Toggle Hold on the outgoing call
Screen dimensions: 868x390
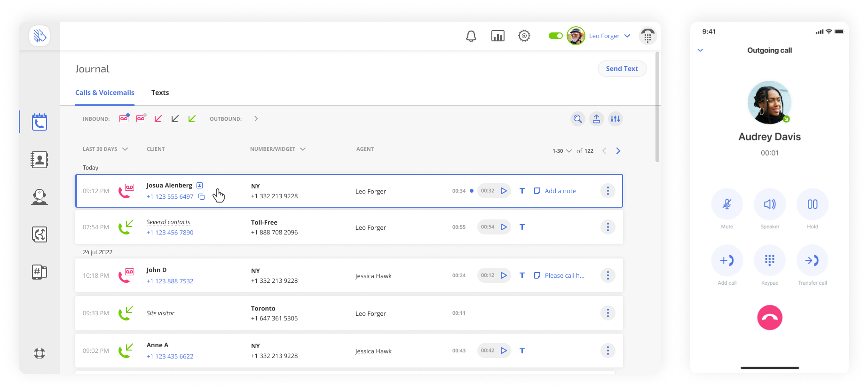812,204
